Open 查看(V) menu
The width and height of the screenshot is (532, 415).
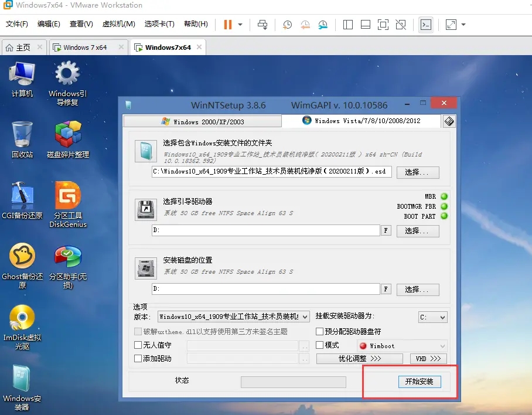tap(81, 24)
